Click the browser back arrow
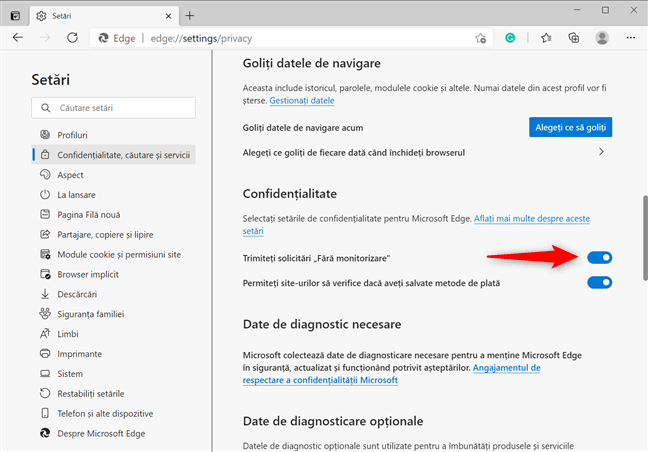The image size is (648, 452). [18, 38]
